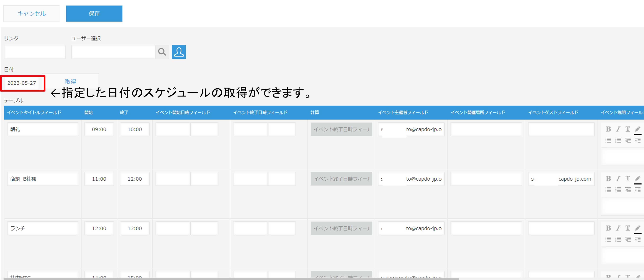Decrease indent in 商談_B社様 row editor
Viewport: 644px width, 280px height.
(637, 190)
